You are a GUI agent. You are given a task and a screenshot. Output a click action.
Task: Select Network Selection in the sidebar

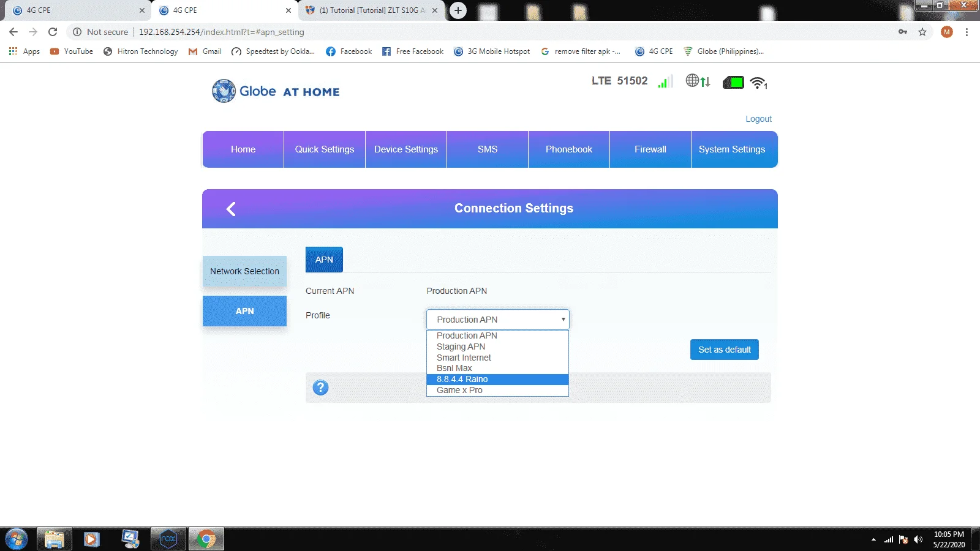pyautogui.click(x=244, y=271)
